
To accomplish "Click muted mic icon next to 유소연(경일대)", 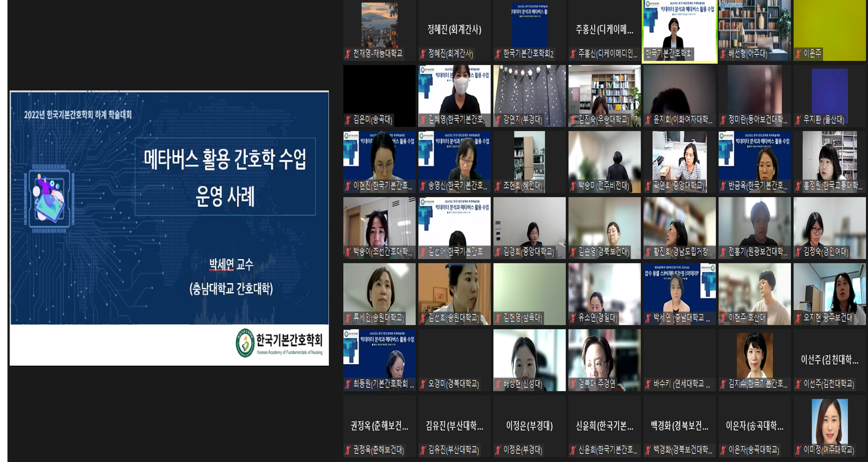I will (x=573, y=318).
